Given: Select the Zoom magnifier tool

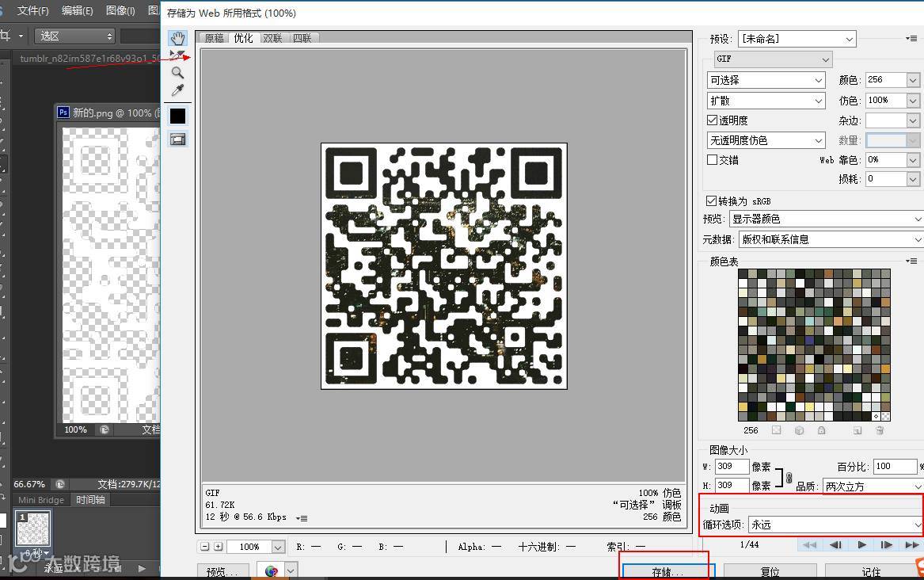Looking at the screenshot, I should click(x=177, y=73).
